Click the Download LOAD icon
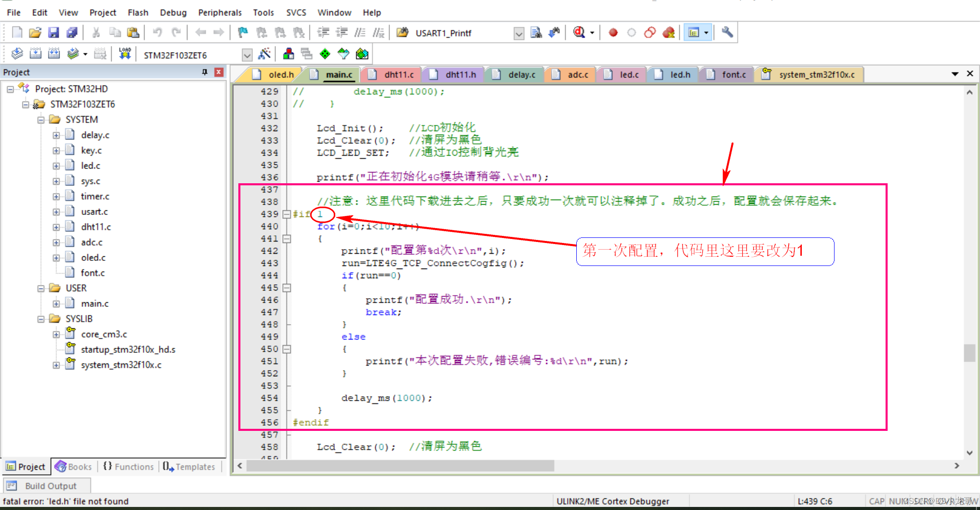Viewport: 980px width, 510px height. click(x=125, y=54)
